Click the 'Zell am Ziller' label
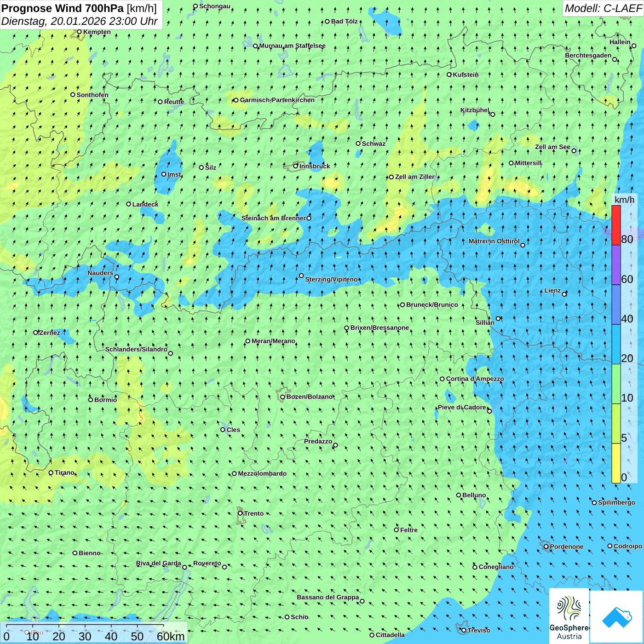 (x=414, y=177)
